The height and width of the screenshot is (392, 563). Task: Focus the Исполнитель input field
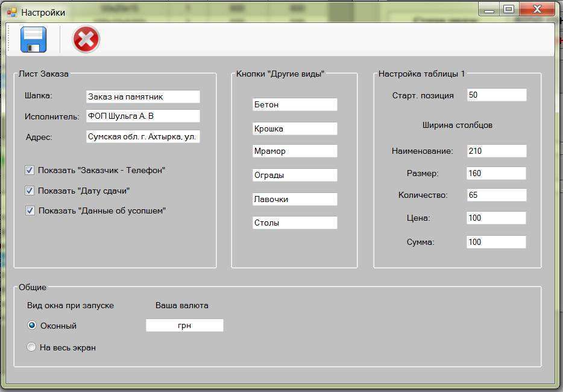(x=142, y=116)
